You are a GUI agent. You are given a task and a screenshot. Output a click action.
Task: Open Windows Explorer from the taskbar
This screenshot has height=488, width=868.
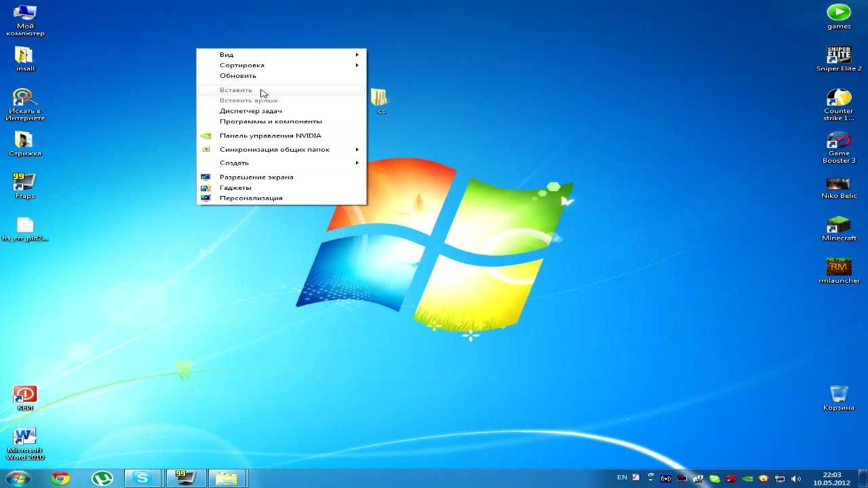(226, 479)
